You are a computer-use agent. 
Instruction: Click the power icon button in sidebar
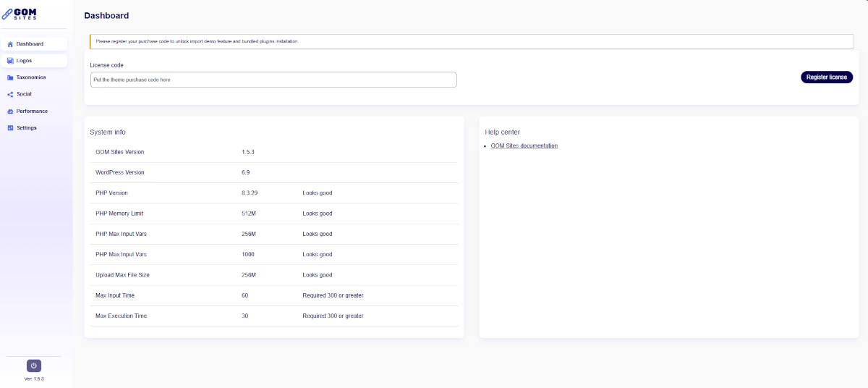pos(34,366)
